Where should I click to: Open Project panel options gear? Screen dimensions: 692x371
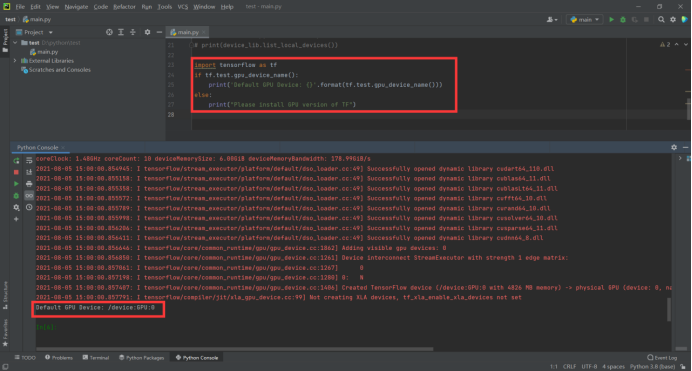(x=147, y=32)
